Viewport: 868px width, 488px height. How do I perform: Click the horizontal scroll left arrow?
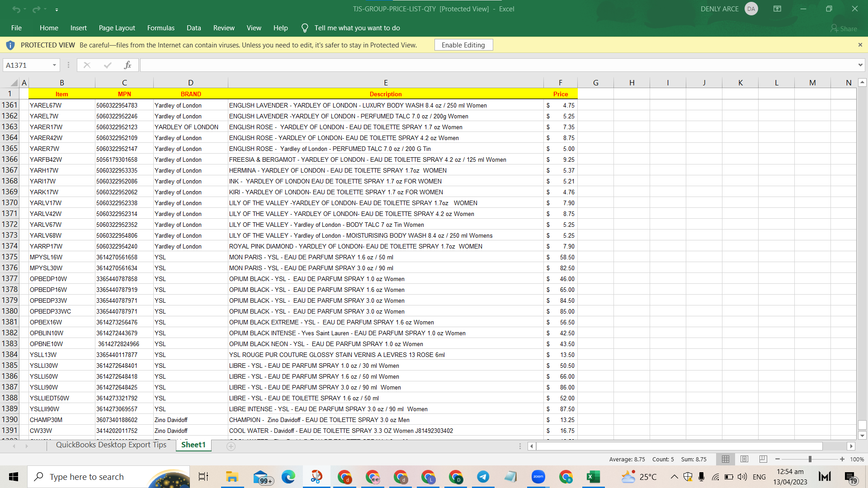(x=532, y=446)
